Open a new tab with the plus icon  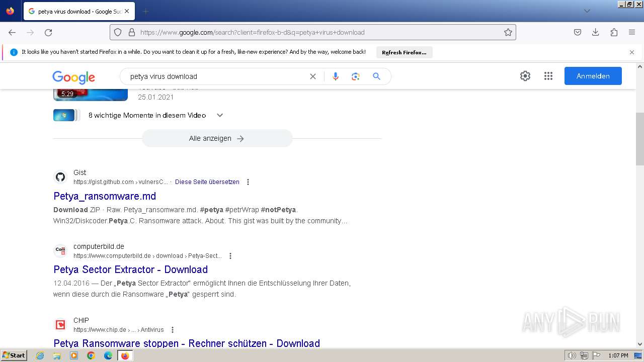tap(145, 11)
